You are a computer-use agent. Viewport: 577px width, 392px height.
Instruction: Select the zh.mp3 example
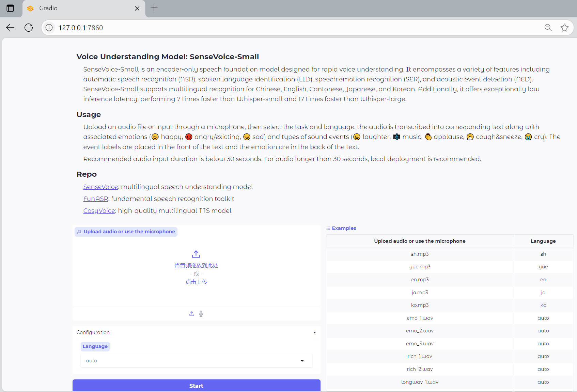420,254
